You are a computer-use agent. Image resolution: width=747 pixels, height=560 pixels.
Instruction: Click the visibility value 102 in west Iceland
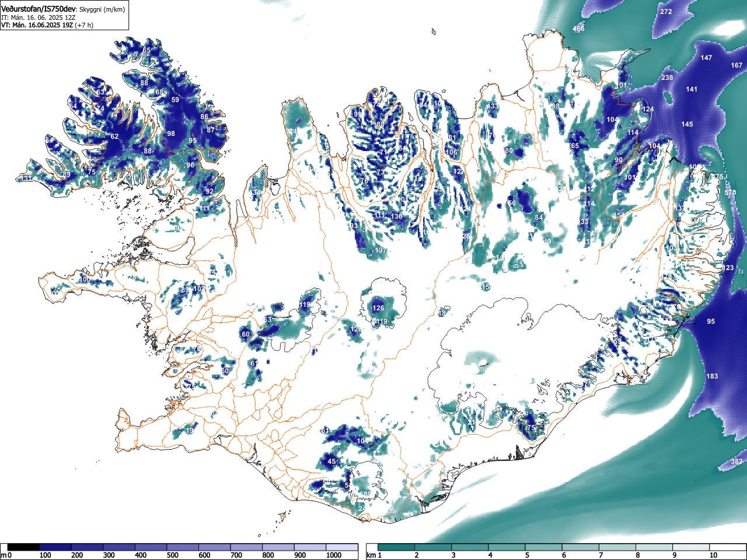[x=199, y=288]
